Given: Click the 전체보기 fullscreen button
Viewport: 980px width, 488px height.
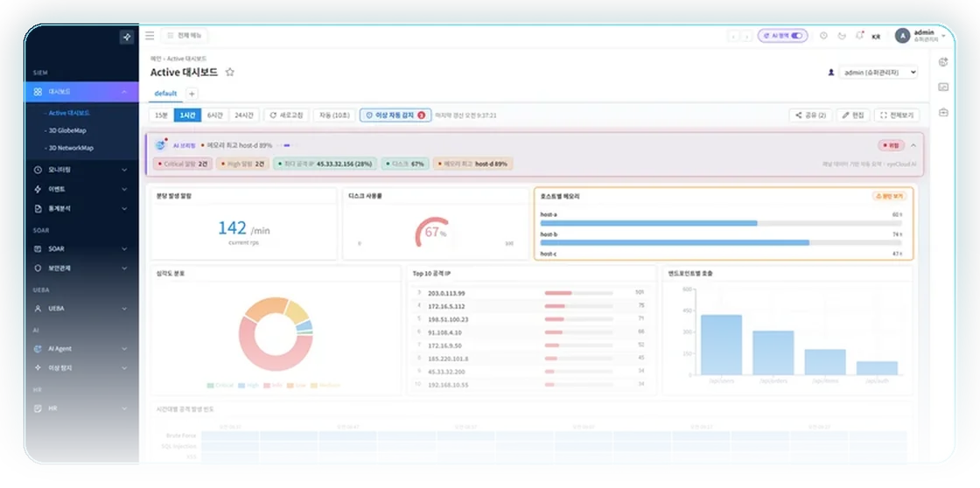Looking at the screenshot, I should pyautogui.click(x=898, y=115).
